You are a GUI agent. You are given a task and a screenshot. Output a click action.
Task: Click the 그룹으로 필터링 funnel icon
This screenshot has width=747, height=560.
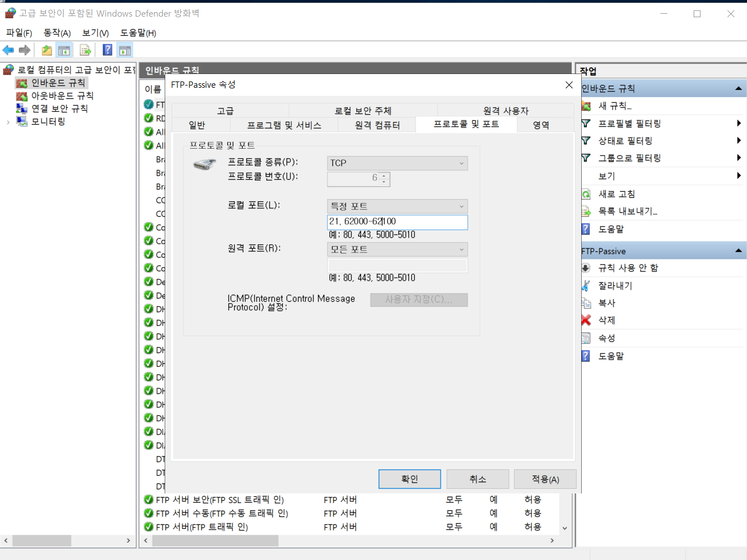point(586,158)
